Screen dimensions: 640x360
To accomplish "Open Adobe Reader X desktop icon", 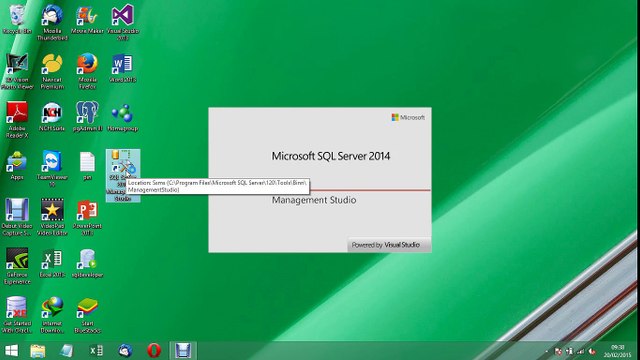I will coord(17,120).
